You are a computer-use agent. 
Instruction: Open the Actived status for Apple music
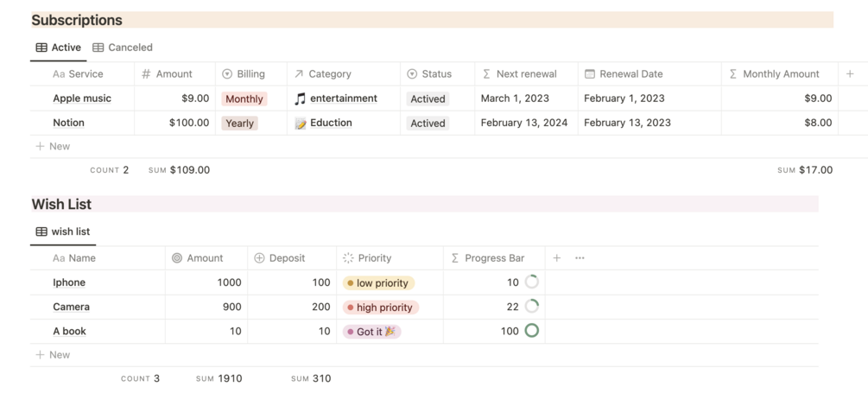pyautogui.click(x=428, y=99)
